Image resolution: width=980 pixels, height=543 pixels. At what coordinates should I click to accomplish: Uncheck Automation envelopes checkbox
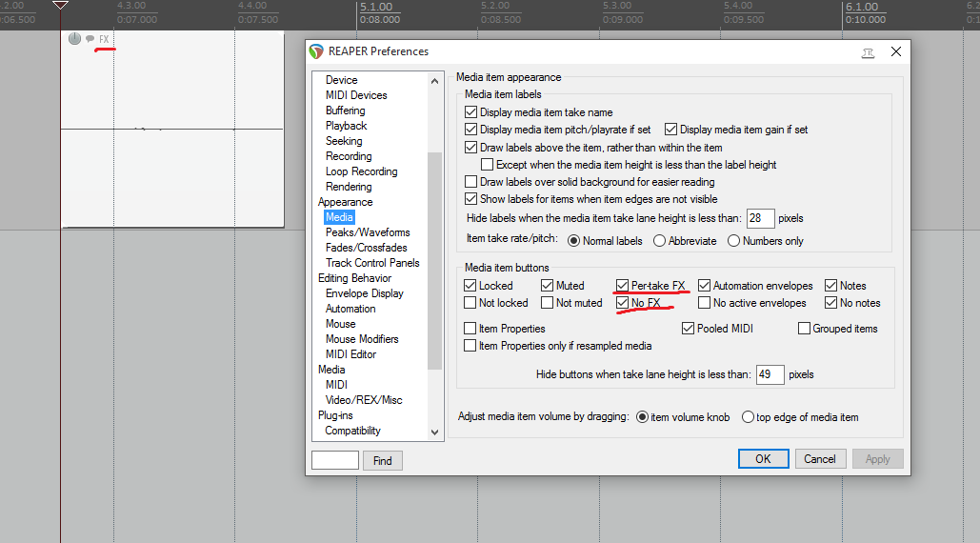705,286
